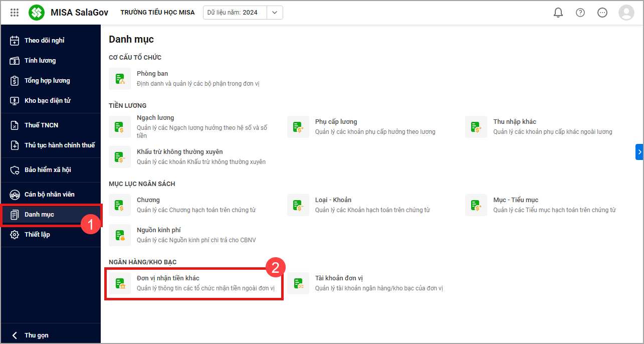Click the Khấu trừ không thường xuyên icon
Screen dimensions: 644x344
tap(120, 157)
